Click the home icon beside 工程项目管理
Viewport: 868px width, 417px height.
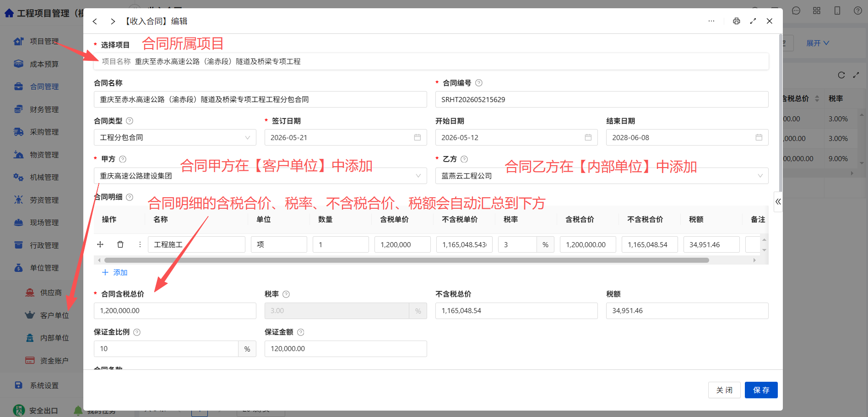tap(9, 13)
